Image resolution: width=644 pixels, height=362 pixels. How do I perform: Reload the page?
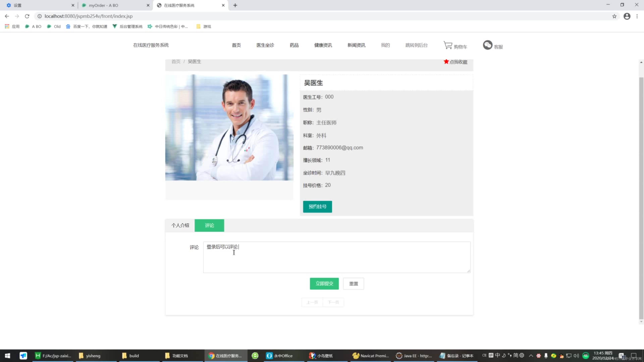(27, 16)
